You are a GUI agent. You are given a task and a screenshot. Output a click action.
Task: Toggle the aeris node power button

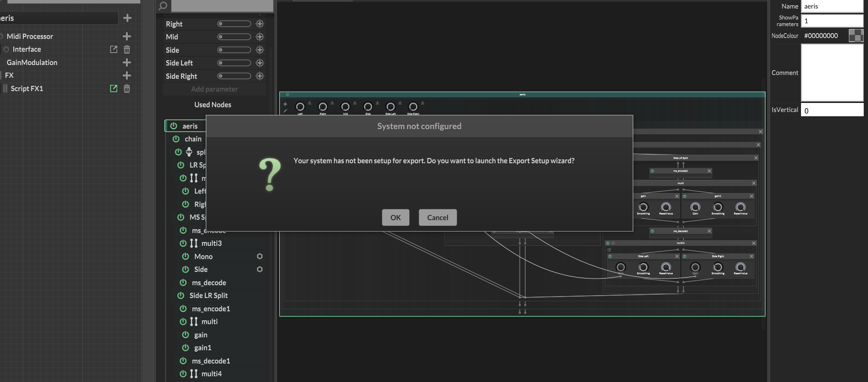coord(174,126)
